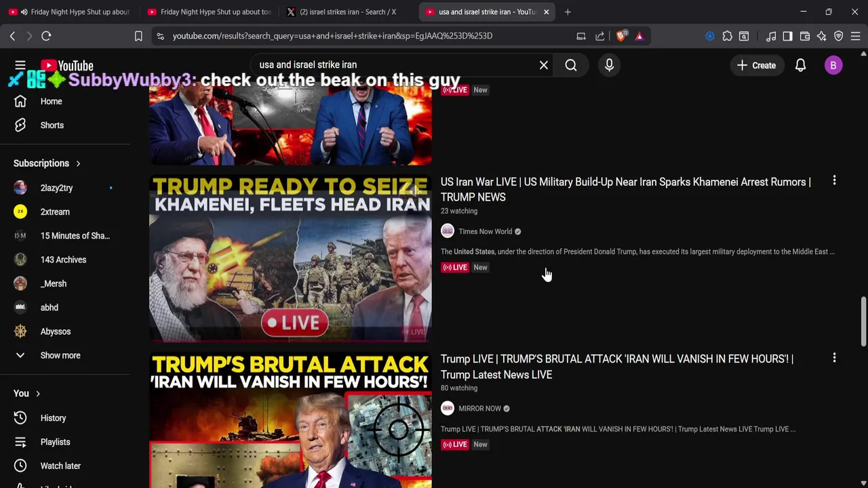Open History in the sidebar
Viewport: 868px width, 488px height.
tap(53, 418)
